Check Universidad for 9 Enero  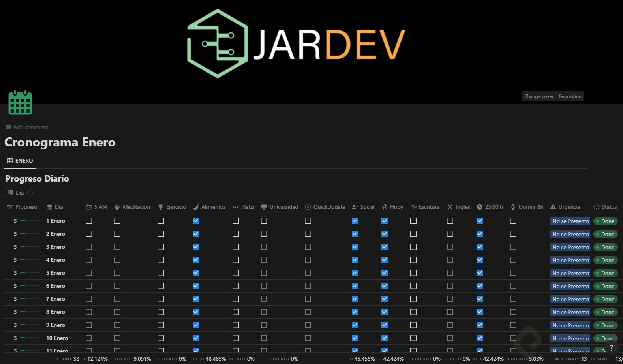tap(264, 325)
